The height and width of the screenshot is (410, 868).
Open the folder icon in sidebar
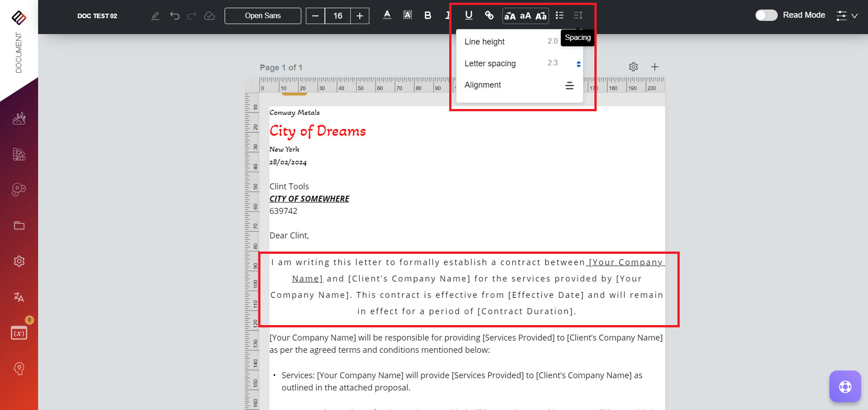coord(19,226)
